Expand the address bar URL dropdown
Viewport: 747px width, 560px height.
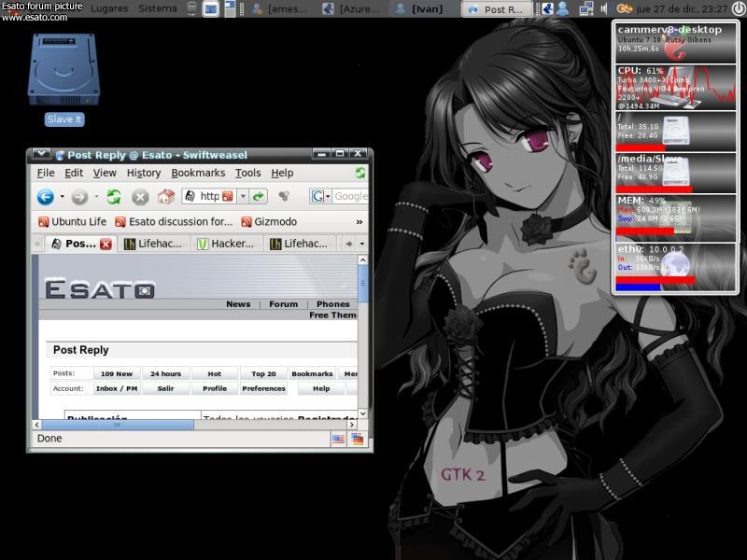[243, 196]
